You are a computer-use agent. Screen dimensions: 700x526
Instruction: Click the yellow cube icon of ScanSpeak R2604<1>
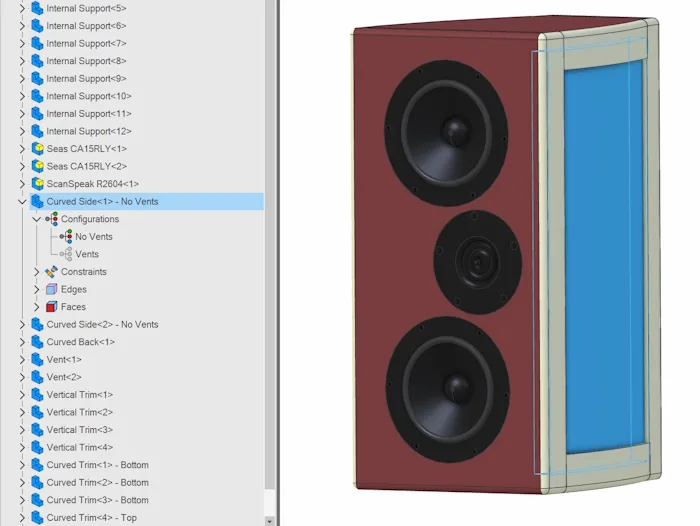pos(38,184)
